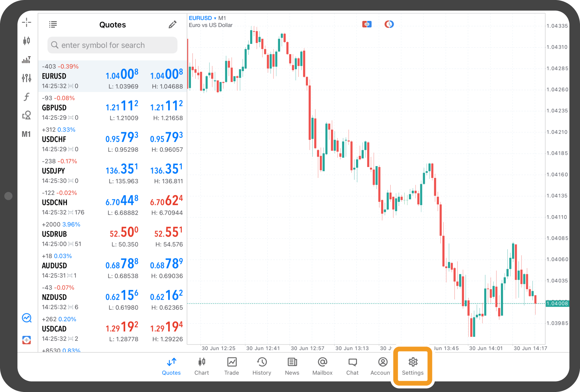Select the USDJPY quote row

pos(112,171)
